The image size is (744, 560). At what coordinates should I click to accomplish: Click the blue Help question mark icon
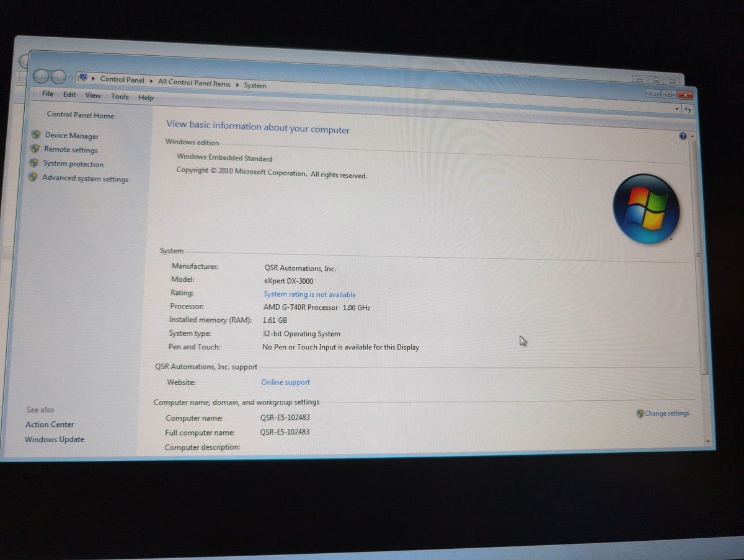tap(683, 136)
